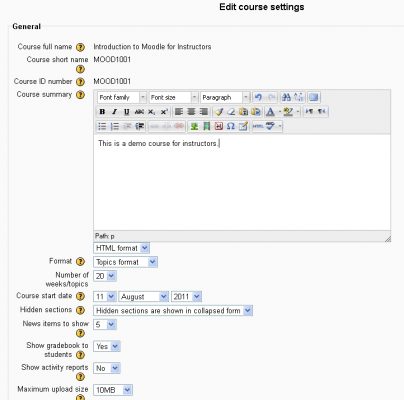Open the Font family dropdown

(x=122, y=97)
